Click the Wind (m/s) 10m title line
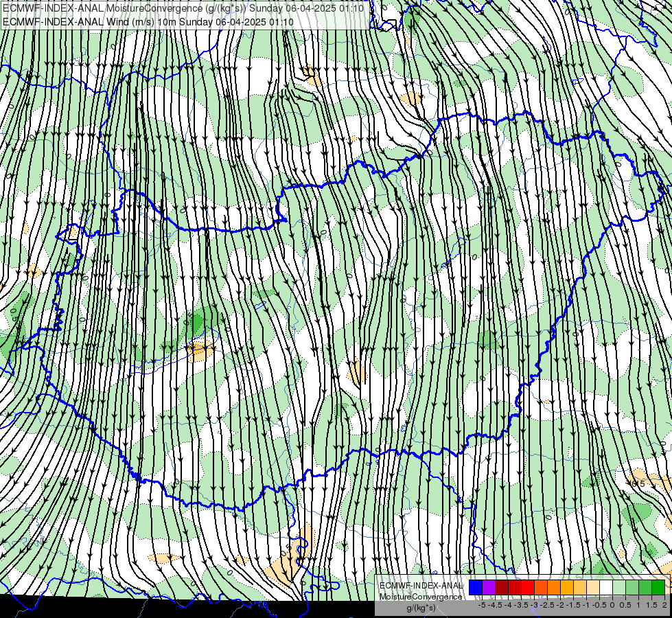 (x=148, y=22)
